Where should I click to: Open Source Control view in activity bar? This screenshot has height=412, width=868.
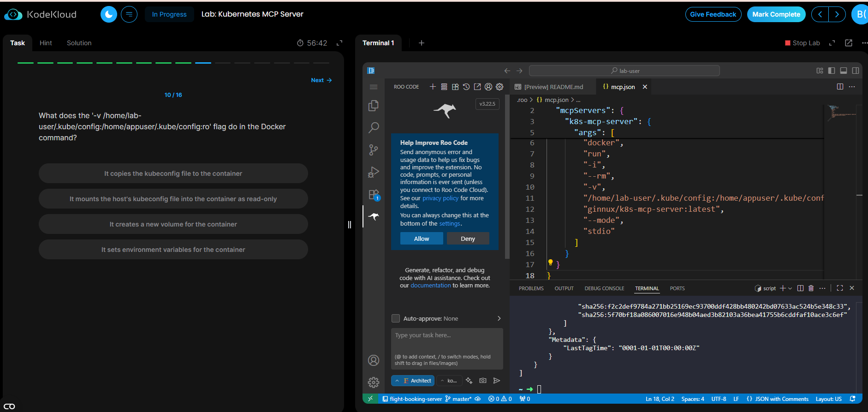[x=374, y=149]
